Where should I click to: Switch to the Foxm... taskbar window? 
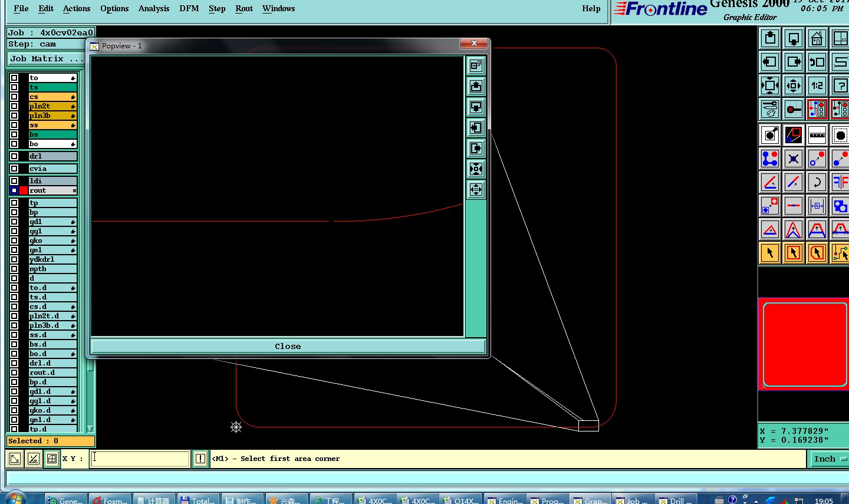point(110,500)
